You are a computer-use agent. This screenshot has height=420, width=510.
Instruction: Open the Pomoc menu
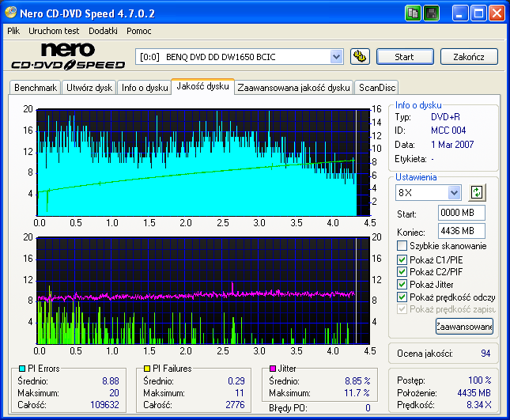click(139, 31)
